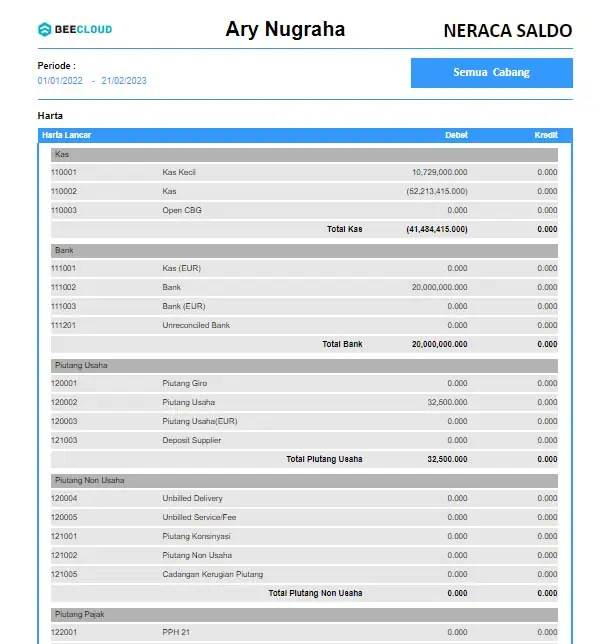Select account code 121002

(64, 555)
